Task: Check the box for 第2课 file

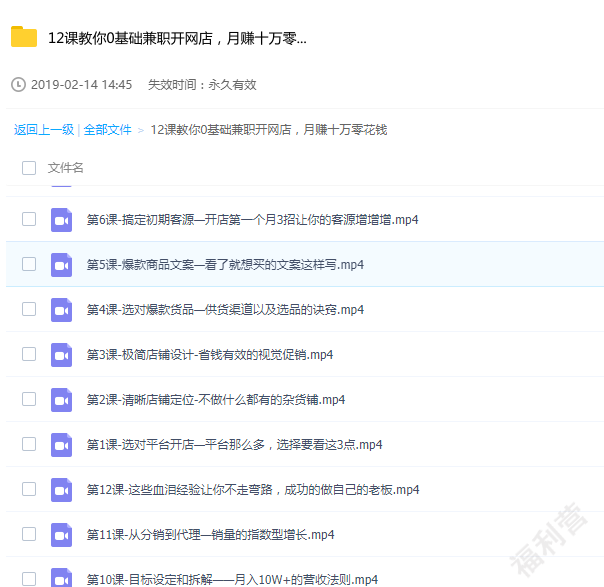Action: pos(29,399)
